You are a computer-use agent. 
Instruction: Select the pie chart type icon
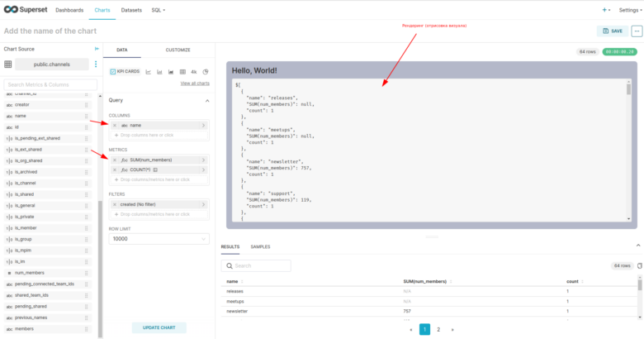click(206, 72)
